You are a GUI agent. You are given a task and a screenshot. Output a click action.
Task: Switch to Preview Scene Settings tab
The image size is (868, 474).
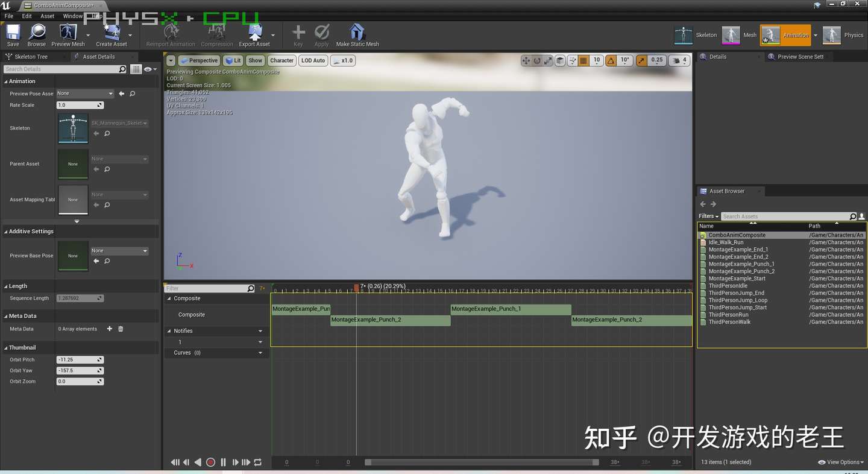[x=800, y=57]
